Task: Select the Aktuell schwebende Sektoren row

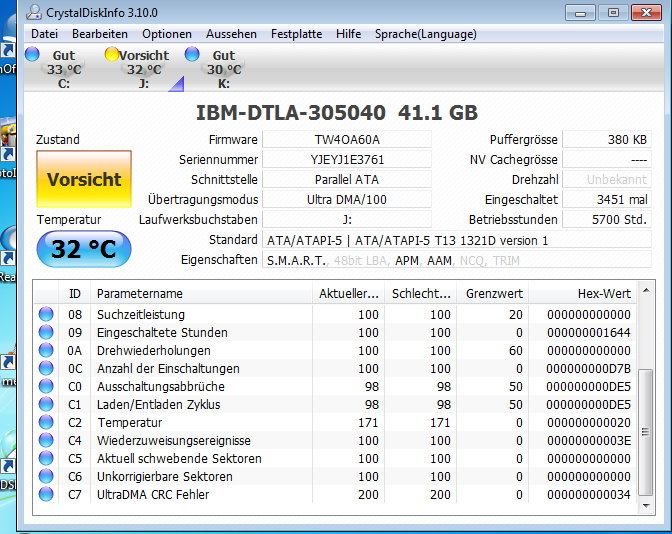Action: pyautogui.click(x=335, y=459)
